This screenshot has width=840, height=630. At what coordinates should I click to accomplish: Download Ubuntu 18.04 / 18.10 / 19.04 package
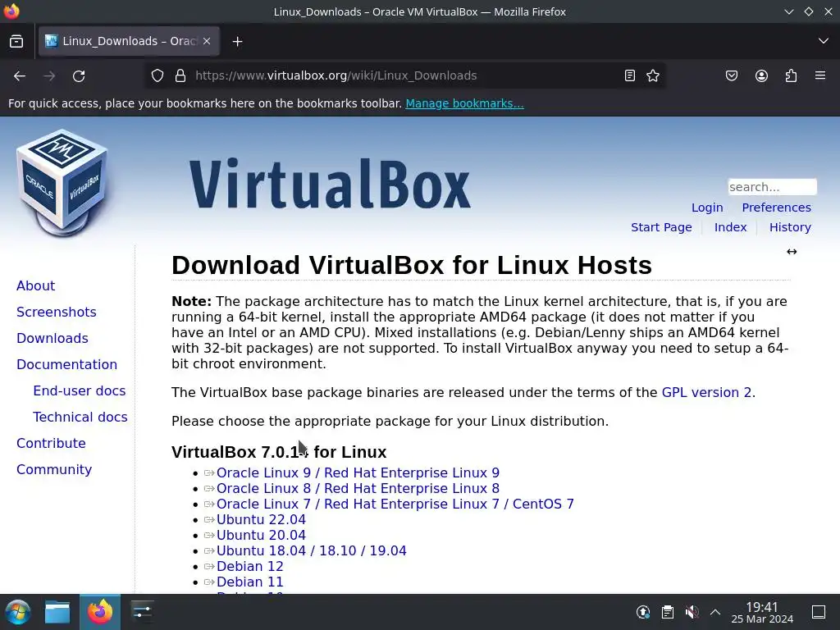311,550
